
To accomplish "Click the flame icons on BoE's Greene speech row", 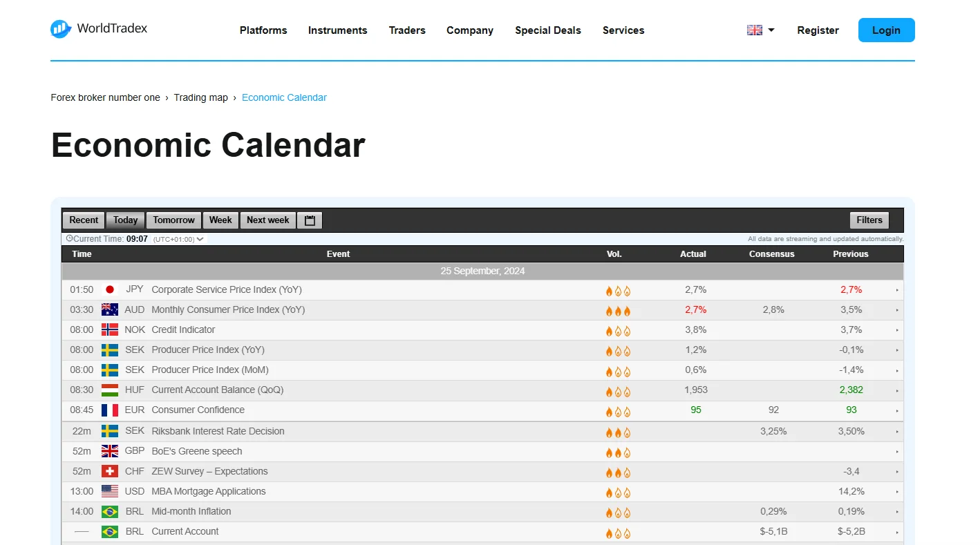I will pos(617,452).
